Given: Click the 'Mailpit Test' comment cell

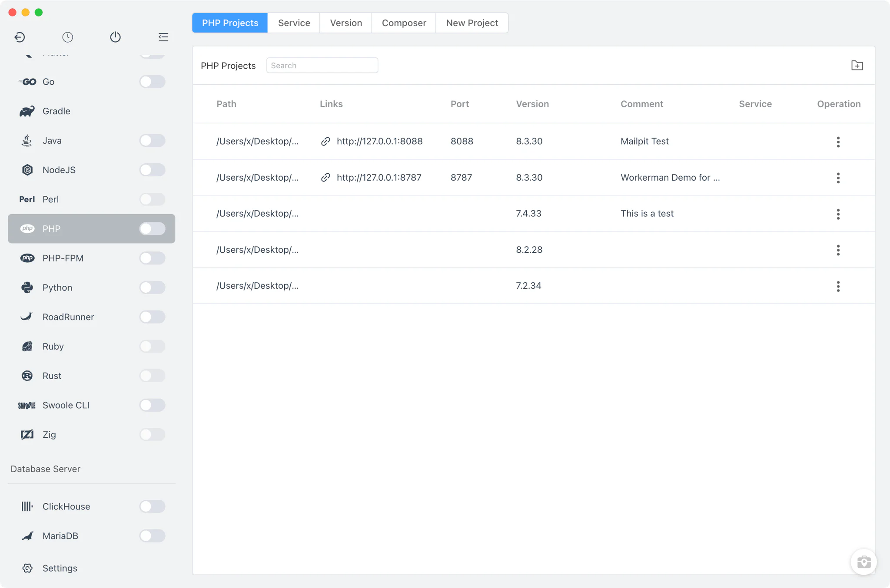Looking at the screenshot, I should (x=644, y=141).
